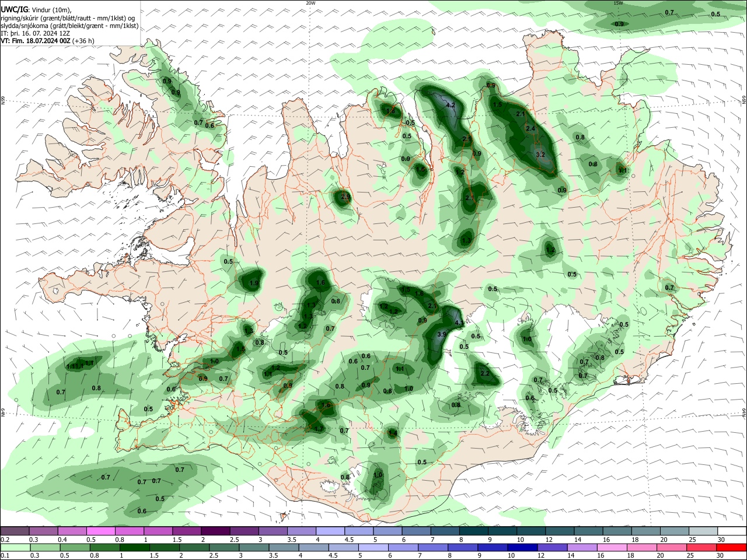Click the 0.1 label on the rain legend
The width and height of the screenshot is (747, 560).
5,556
